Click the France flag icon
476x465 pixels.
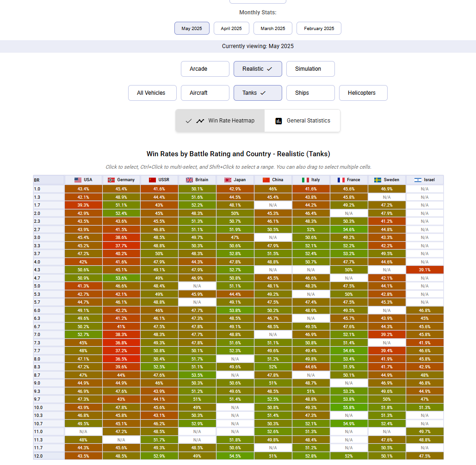click(x=341, y=180)
